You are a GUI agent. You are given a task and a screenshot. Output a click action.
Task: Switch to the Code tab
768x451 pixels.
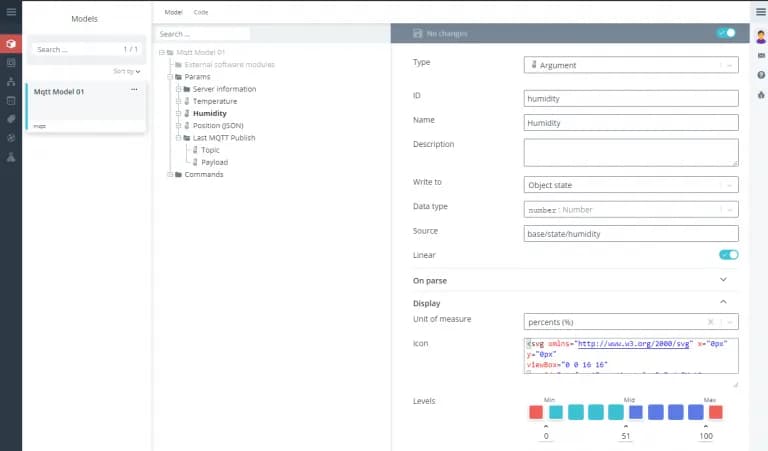click(x=201, y=12)
